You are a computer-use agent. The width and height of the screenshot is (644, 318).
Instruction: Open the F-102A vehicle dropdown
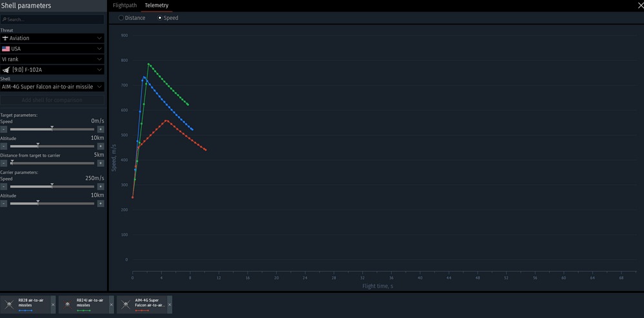pyautogui.click(x=52, y=70)
